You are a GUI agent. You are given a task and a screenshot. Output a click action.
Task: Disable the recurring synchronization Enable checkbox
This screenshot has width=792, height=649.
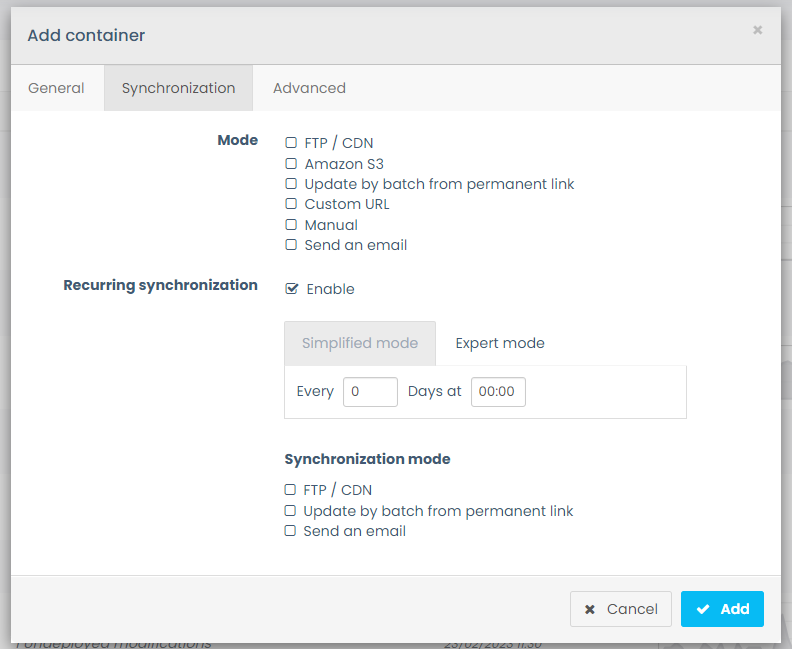292,289
